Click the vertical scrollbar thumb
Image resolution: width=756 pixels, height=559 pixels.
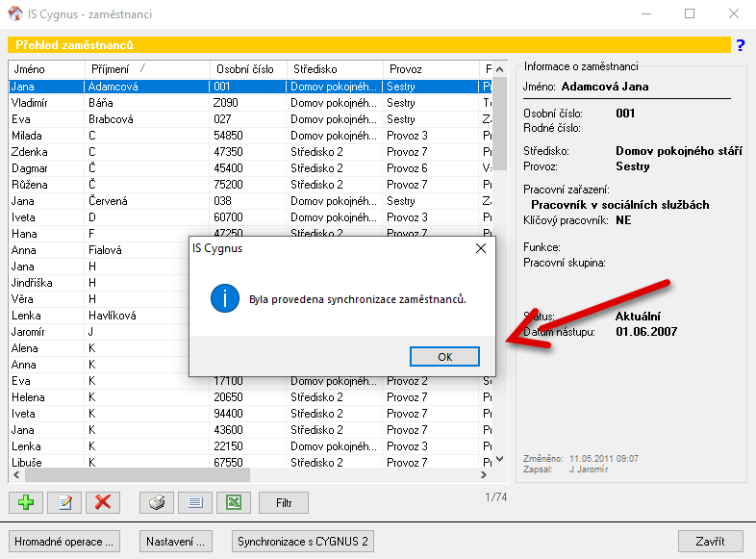pos(500,124)
